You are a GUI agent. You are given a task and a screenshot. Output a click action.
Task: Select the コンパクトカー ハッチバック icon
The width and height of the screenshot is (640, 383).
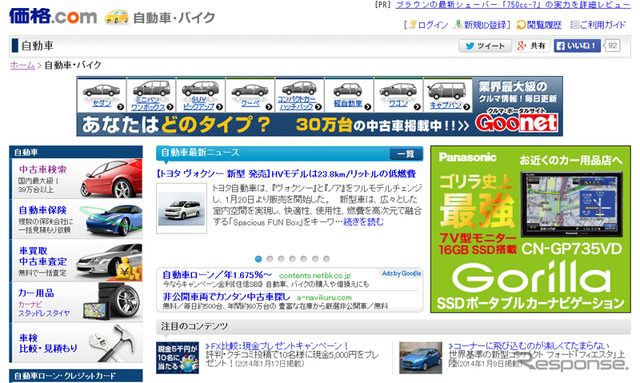tap(300, 95)
